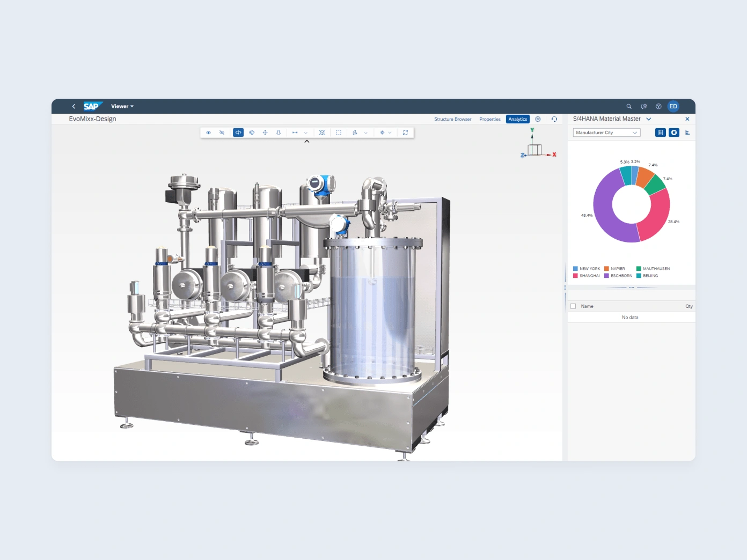Click the chart-table splitter handle
747x560 pixels.
632,288
